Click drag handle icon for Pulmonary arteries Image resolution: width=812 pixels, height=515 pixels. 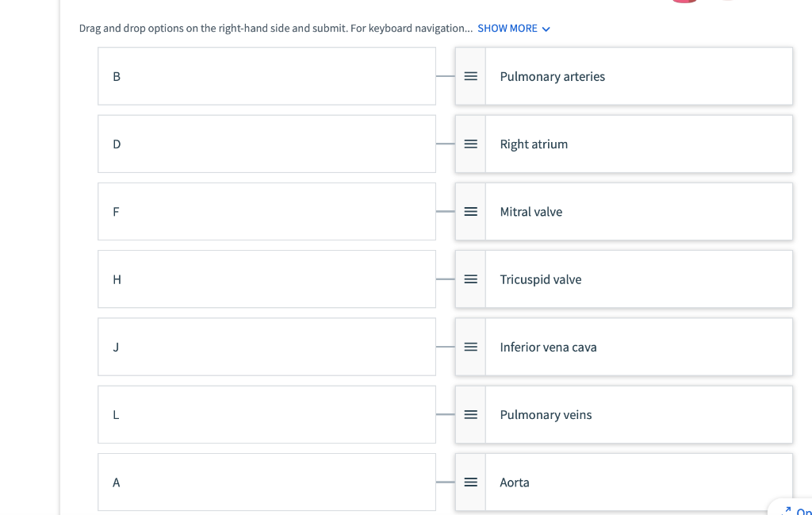coord(470,76)
